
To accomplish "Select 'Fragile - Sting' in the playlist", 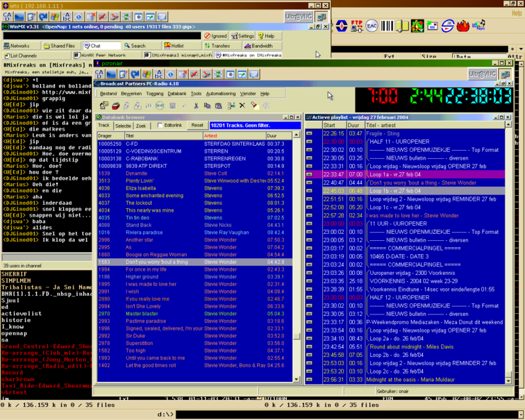I will point(405,133).
